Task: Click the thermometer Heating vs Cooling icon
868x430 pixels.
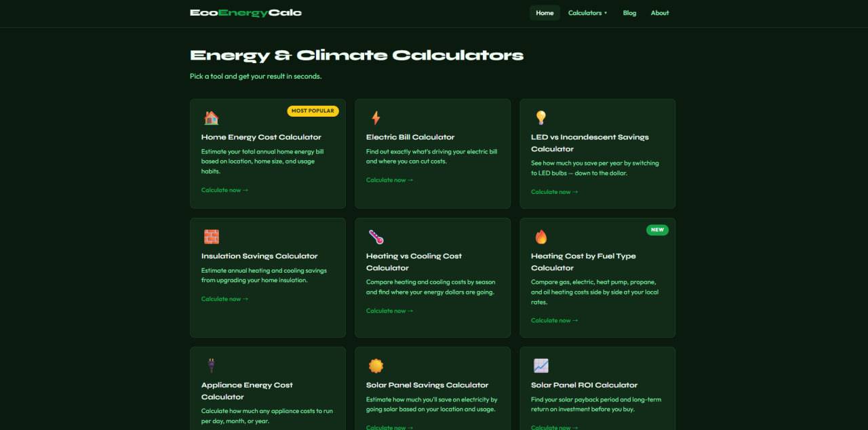Action: tap(376, 237)
